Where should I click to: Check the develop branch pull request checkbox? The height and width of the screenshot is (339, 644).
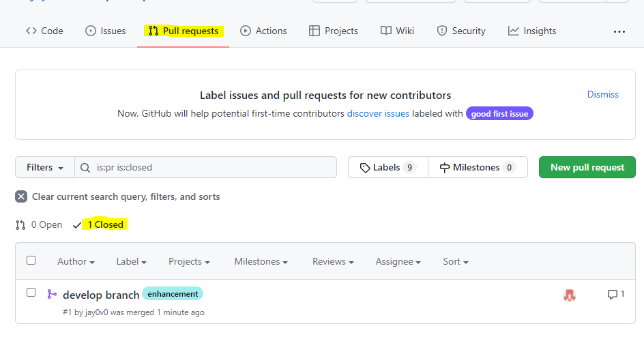click(x=31, y=293)
